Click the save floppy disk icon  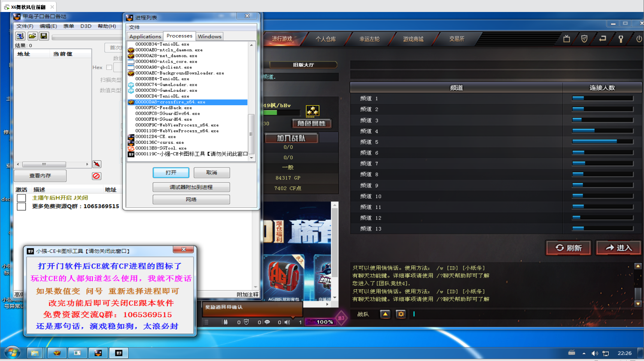[x=44, y=36]
